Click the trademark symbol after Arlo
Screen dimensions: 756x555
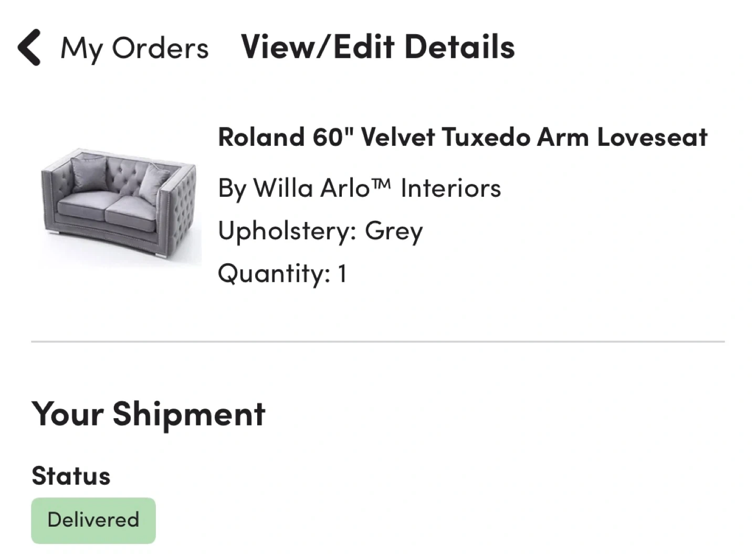[383, 184]
